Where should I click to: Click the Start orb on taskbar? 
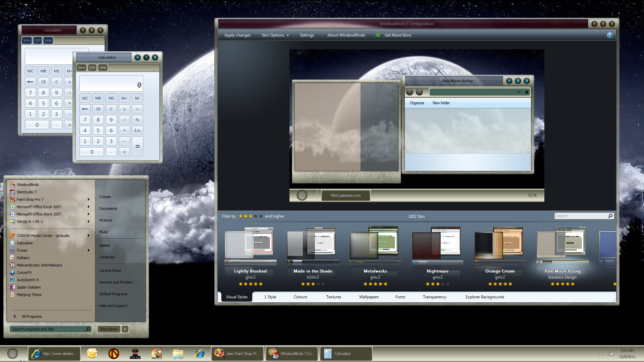12,353
